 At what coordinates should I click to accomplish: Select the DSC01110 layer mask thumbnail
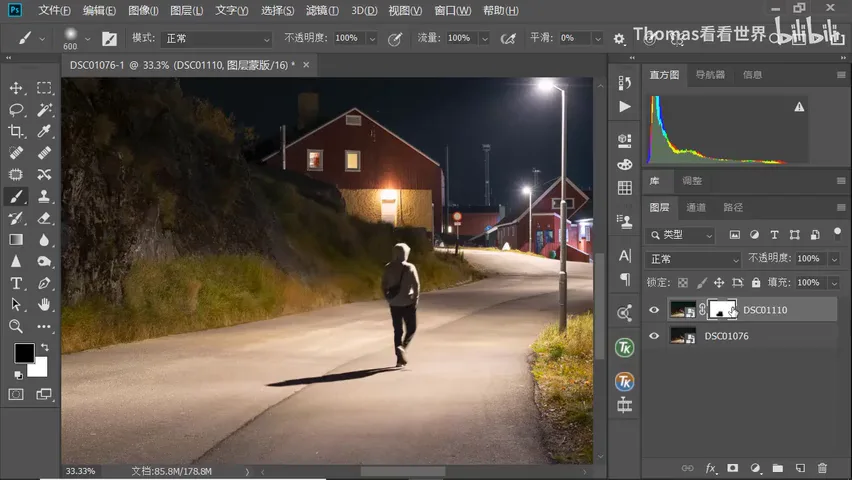722,309
